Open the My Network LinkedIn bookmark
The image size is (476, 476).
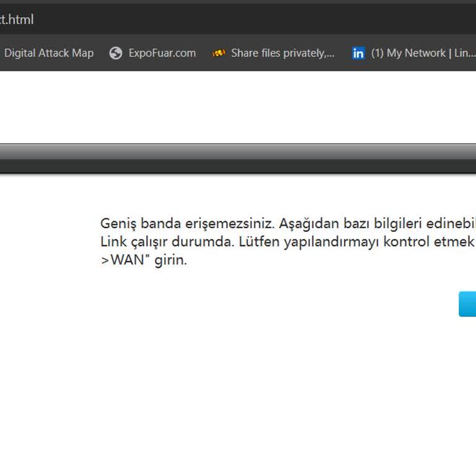coord(413,53)
